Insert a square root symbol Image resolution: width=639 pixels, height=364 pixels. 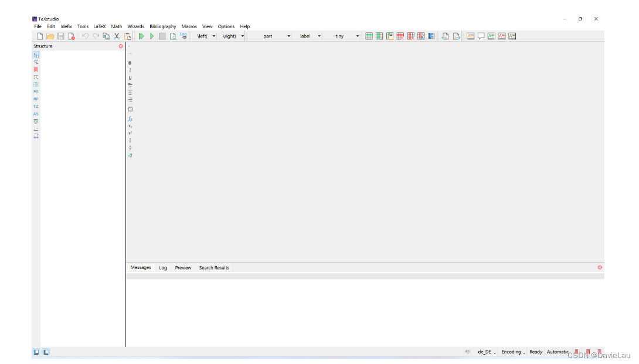click(130, 155)
